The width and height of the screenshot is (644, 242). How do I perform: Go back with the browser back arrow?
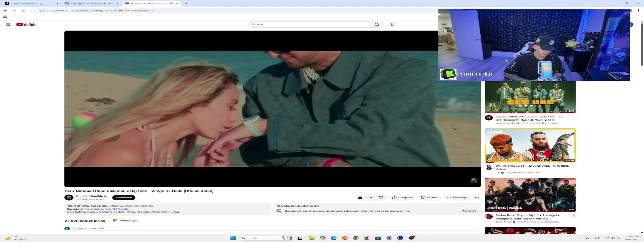(x=5, y=10)
